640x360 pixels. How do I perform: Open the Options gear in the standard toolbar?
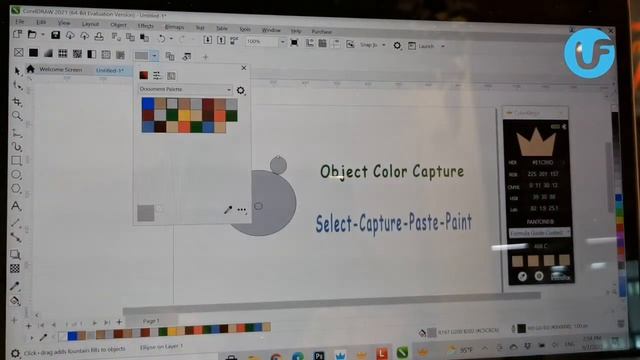point(397,46)
